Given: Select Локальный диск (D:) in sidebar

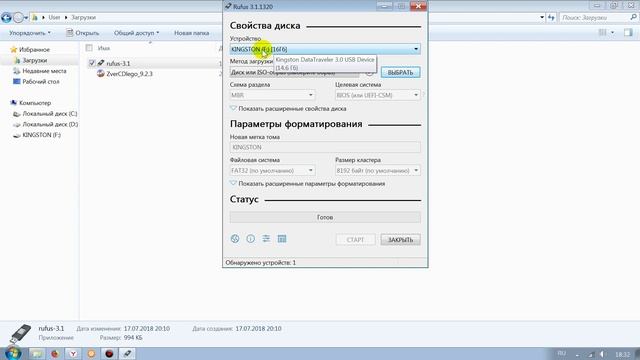Looking at the screenshot, I should tap(50, 124).
